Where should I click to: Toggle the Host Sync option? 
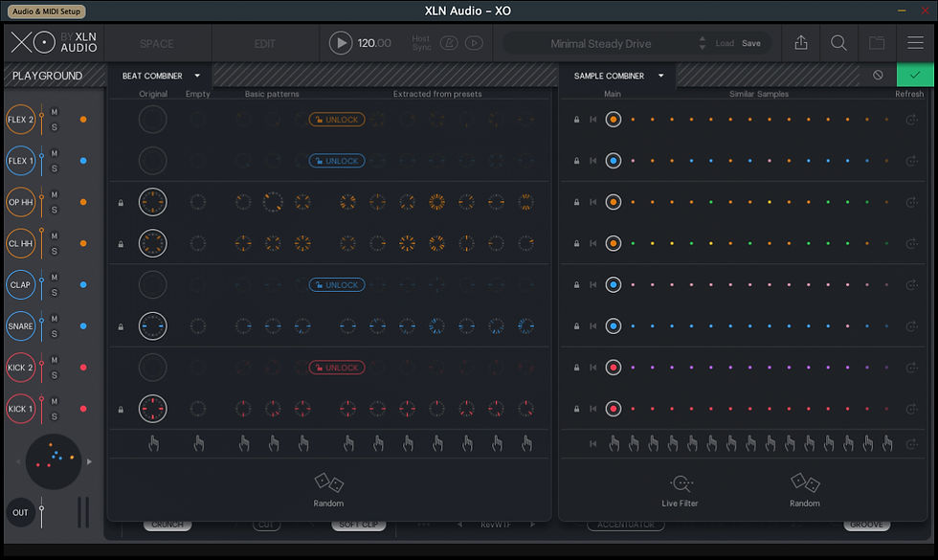point(421,43)
